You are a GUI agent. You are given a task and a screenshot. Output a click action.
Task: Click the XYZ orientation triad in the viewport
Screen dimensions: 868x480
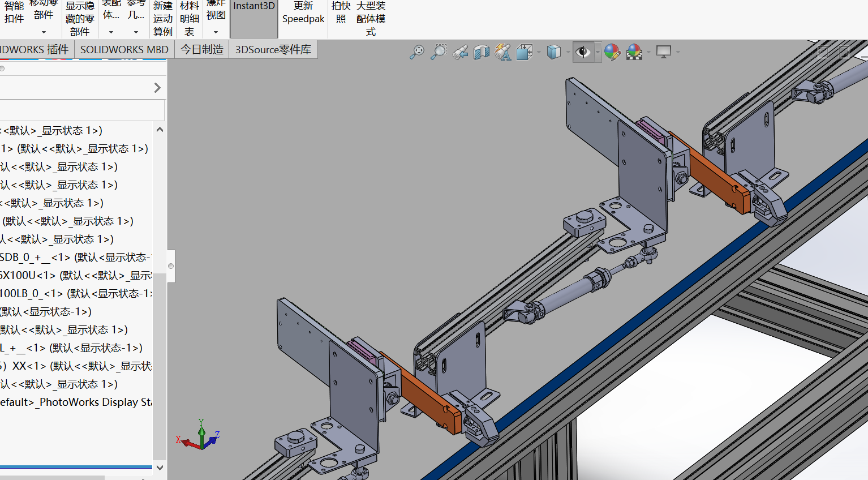point(198,435)
